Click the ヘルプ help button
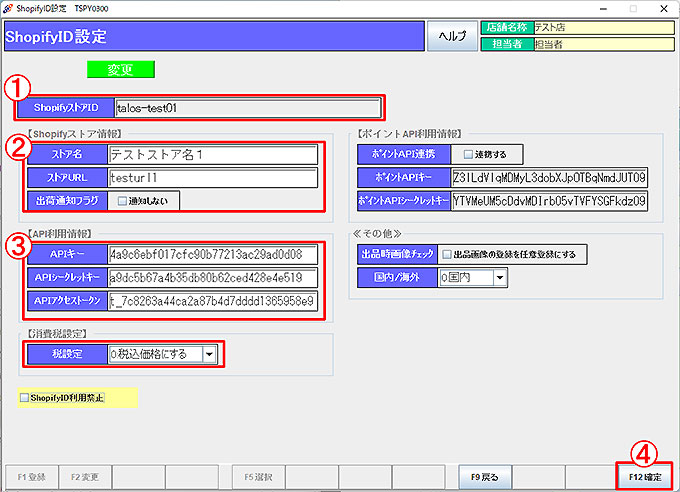The width and height of the screenshot is (680, 492). (x=452, y=36)
